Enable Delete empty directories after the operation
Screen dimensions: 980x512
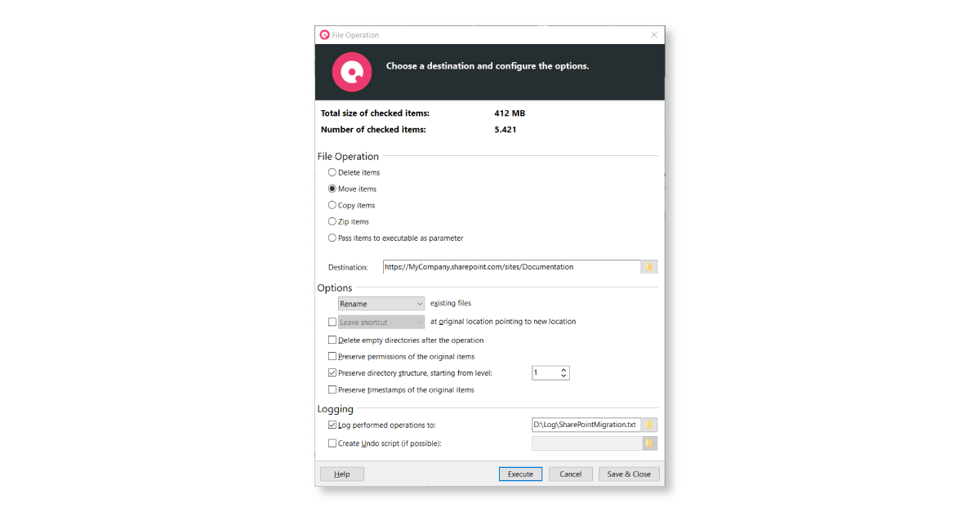[332, 340]
